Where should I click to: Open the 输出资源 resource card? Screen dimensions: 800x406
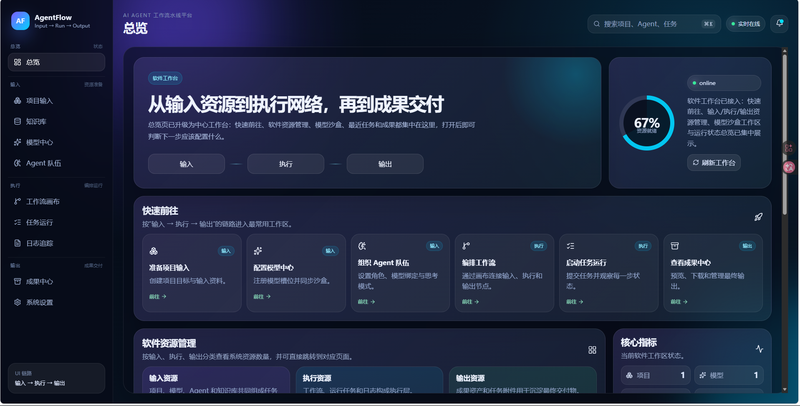point(523,380)
